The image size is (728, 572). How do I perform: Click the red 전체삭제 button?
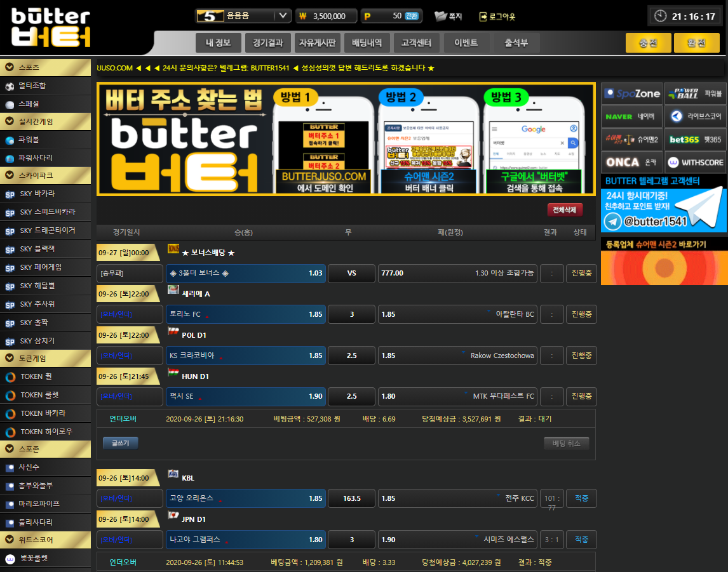(x=564, y=210)
